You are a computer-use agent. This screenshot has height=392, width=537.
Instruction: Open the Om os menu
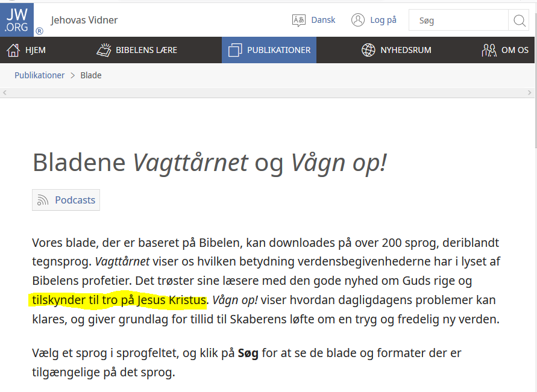click(505, 50)
